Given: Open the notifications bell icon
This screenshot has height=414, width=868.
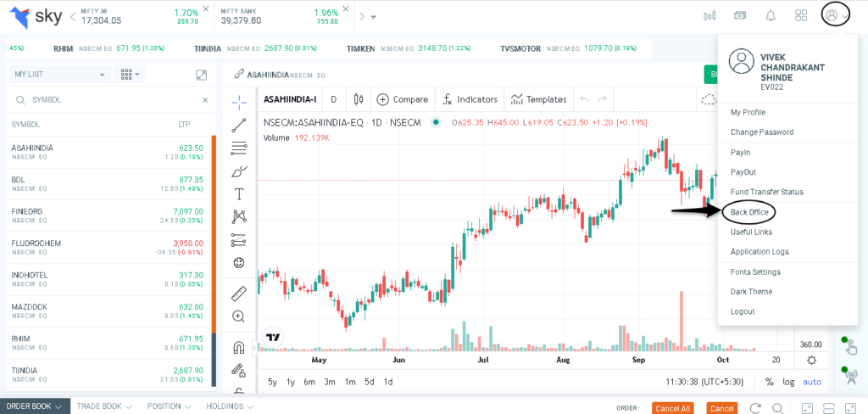Looking at the screenshot, I should pyautogui.click(x=770, y=15).
